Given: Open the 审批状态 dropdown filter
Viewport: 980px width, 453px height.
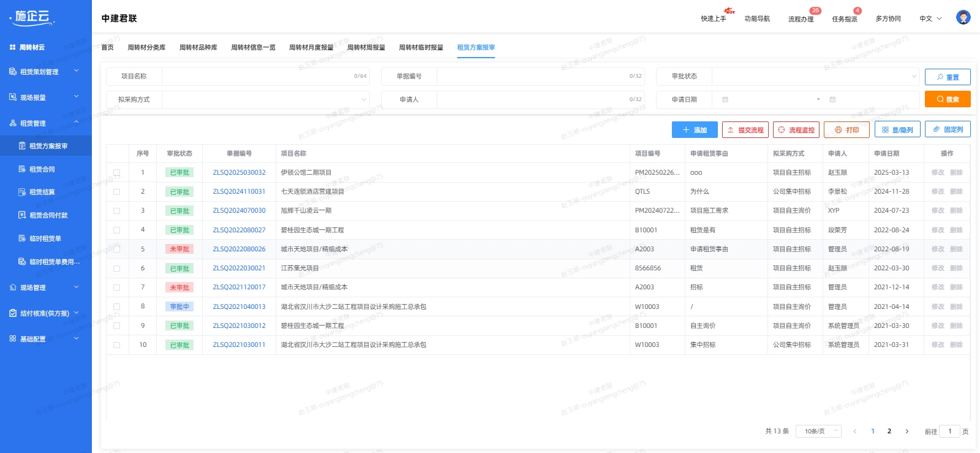Looking at the screenshot, I should click(816, 77).
